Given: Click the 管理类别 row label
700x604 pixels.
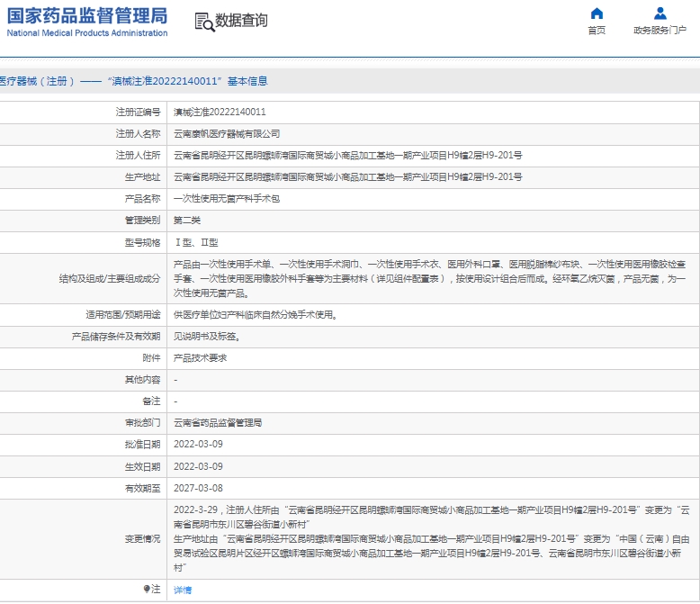Looking at the screenshot, I should pyautogui.click(x=142, y=221).
